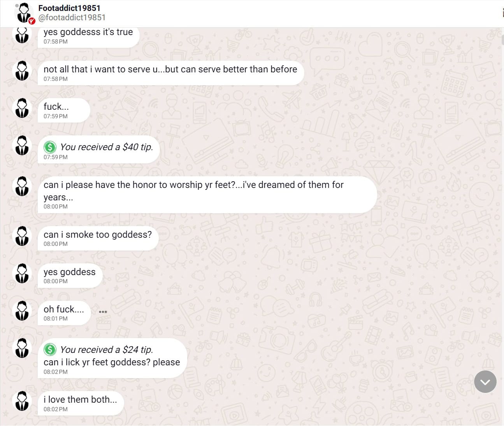504x426 pixels.
Task: Click the green dollar icon on $24 tip
Action: (50, 349)
